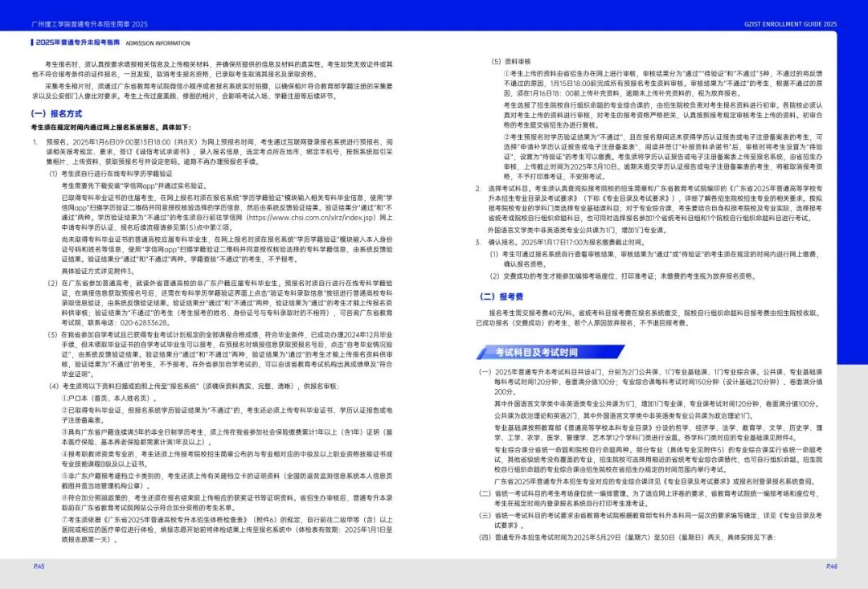Screen dimensions: 868x589
Task: Select the heading (二) 报考费
Action: [x=502, y=297]
